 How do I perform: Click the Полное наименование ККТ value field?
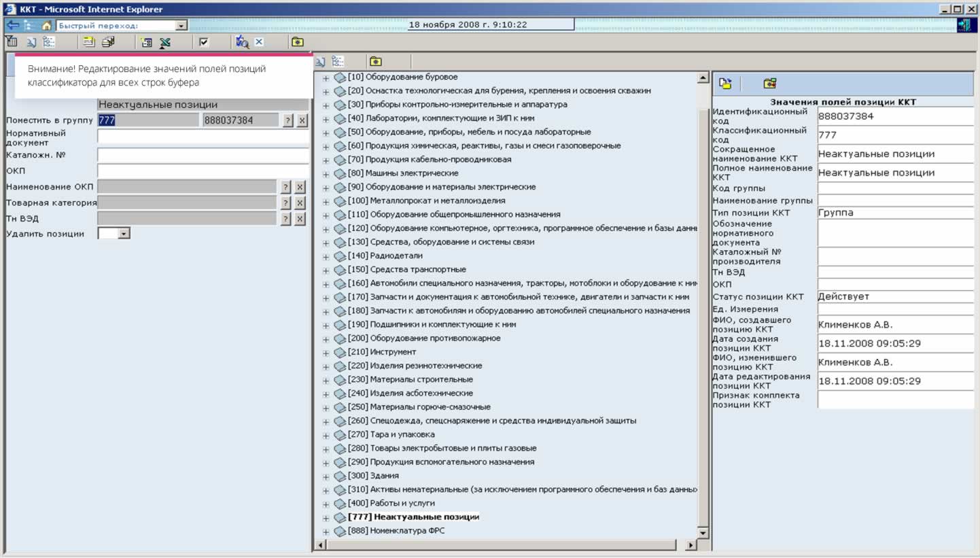[896, 173]
